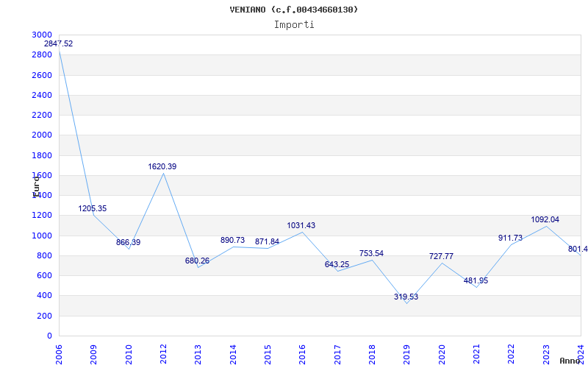Click the 753.54 data label
The image size is (588, 368).
pos(371,253)
